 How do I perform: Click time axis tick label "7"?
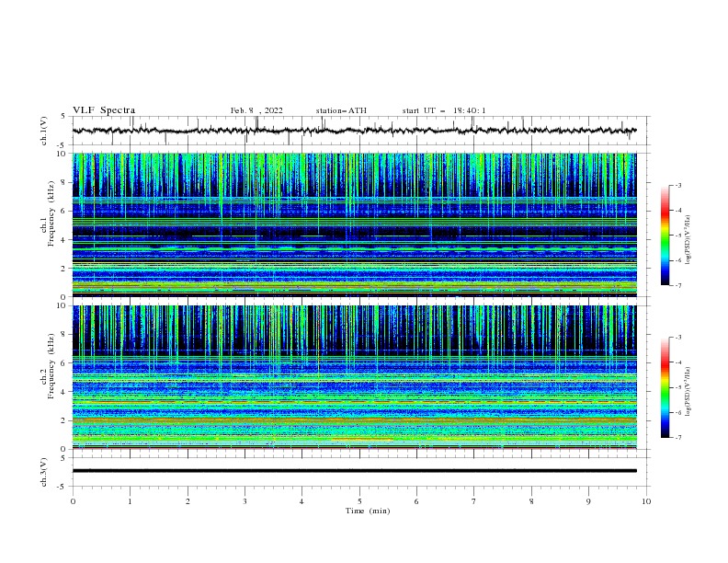474,501
